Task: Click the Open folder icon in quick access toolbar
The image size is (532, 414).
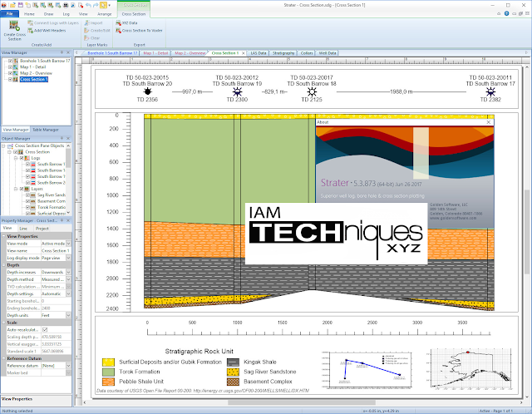Action: coord(12,5)
